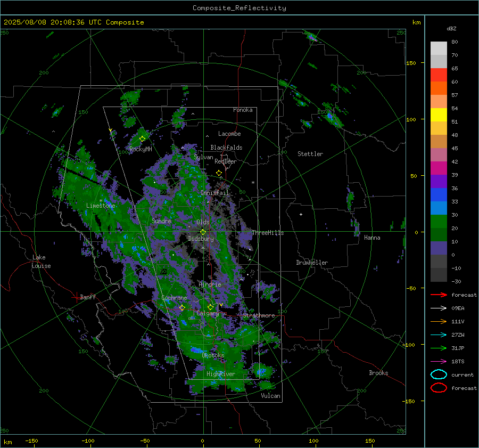Click the Hanna city label

[x=372, y=238]
